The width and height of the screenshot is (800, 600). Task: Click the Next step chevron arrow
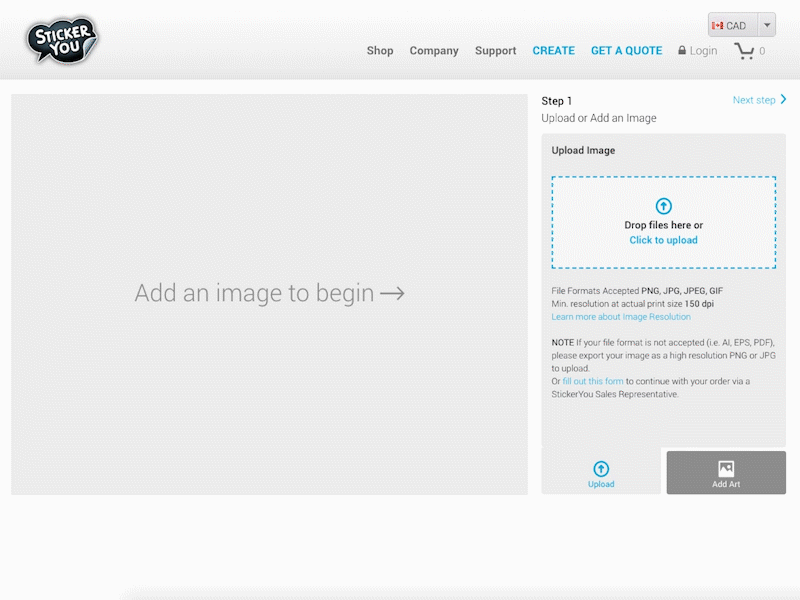(784, 100)
